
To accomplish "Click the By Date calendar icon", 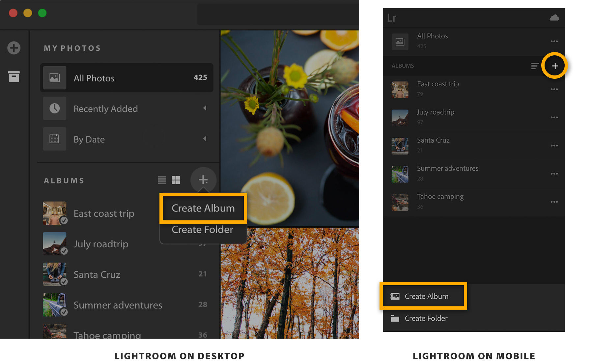I will point(55,139).
